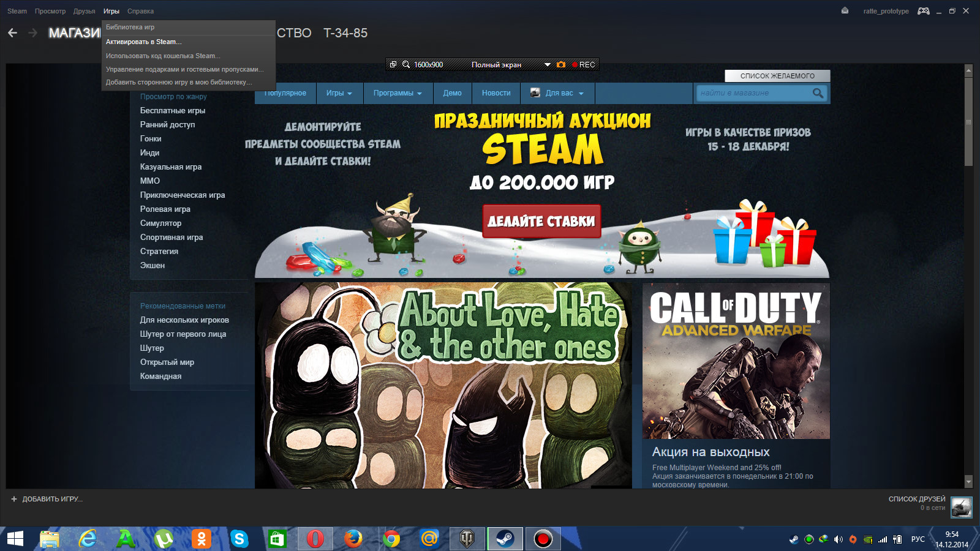The image size is (980, 551).
Task: Click the Ранний доступ genre link
Action: [x=167, y=125]
